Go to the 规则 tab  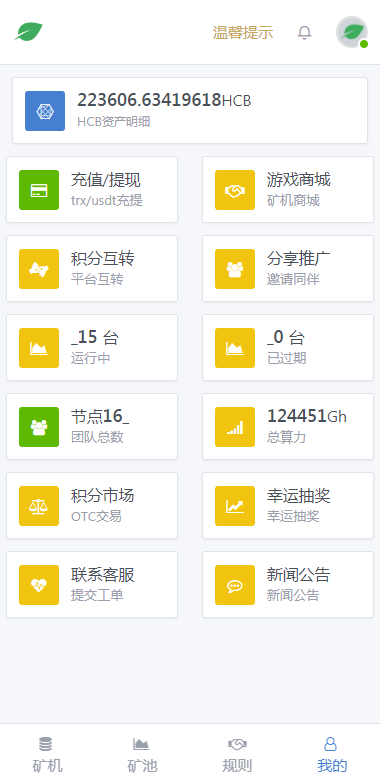[238, 754]
